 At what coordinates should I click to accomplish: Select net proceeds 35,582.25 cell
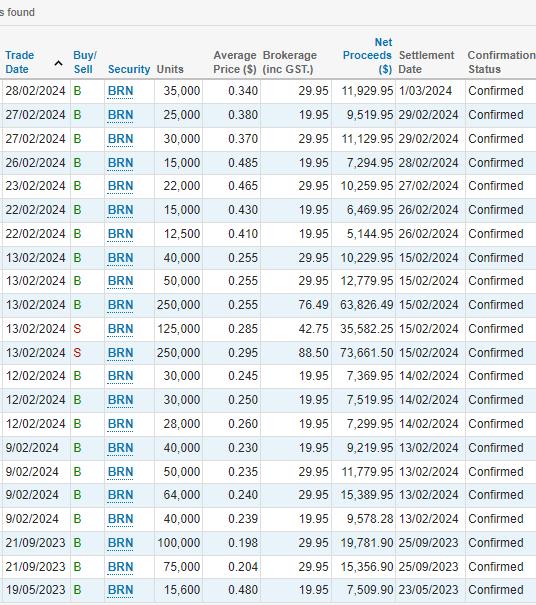tap(366, 329)
